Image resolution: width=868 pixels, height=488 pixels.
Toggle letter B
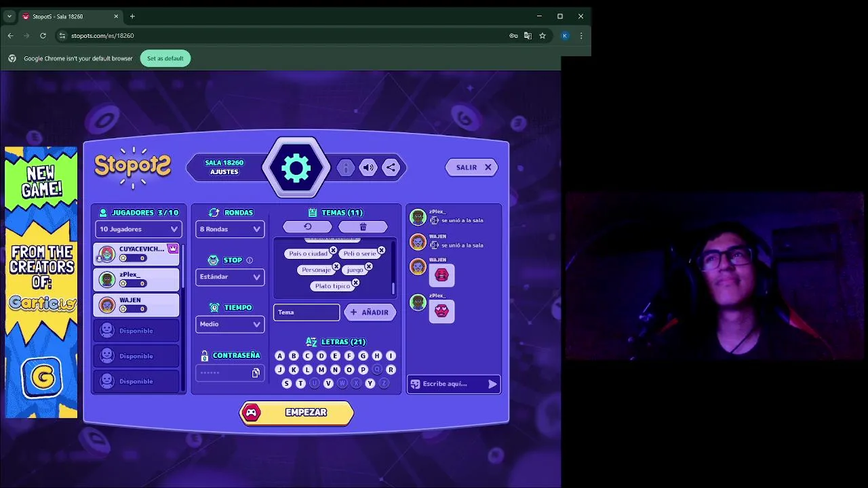[x=294, y=356]
